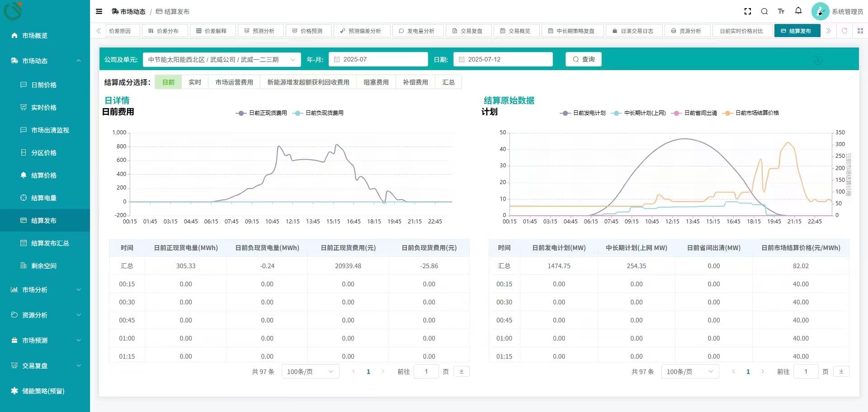The height and width of the screenshot is (412, 868).
Task: Click the 查询 button
Action: [583, 60]
